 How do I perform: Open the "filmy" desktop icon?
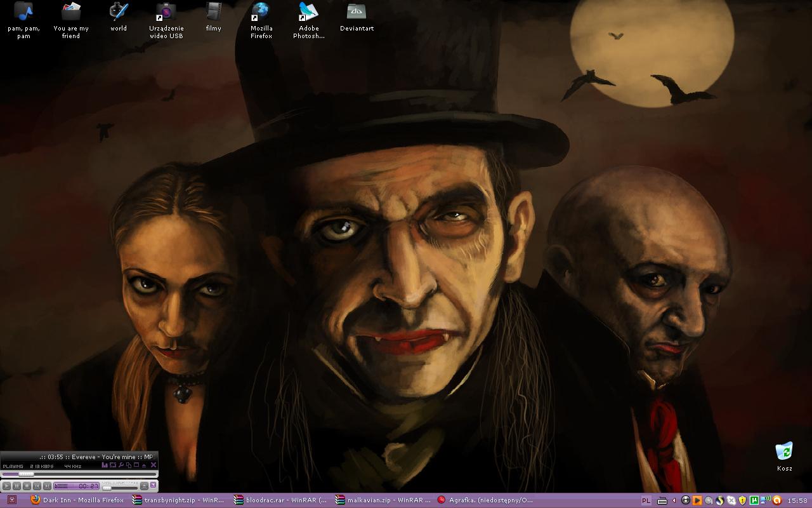(214, 17)
